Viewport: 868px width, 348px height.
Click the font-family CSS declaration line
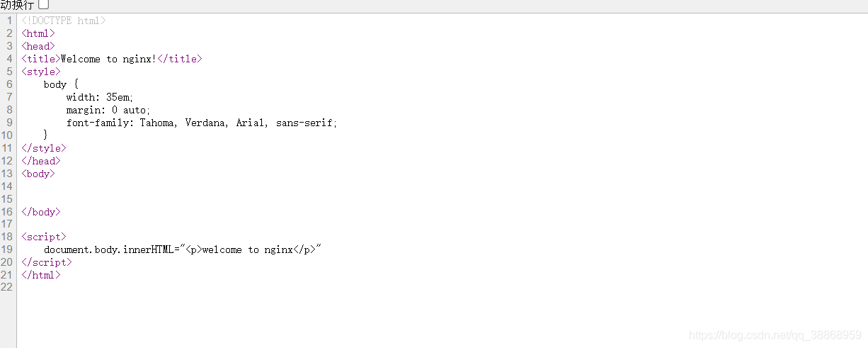pyautogui.click(x=202, y=123)
